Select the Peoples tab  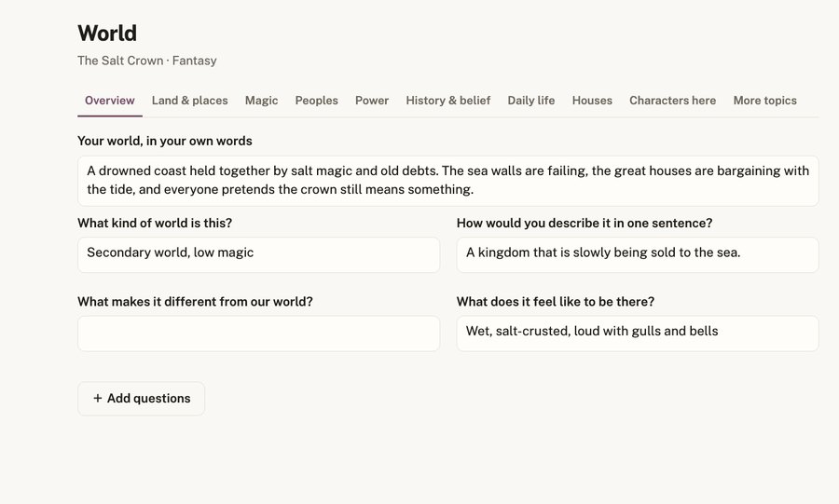pos(316,101)
